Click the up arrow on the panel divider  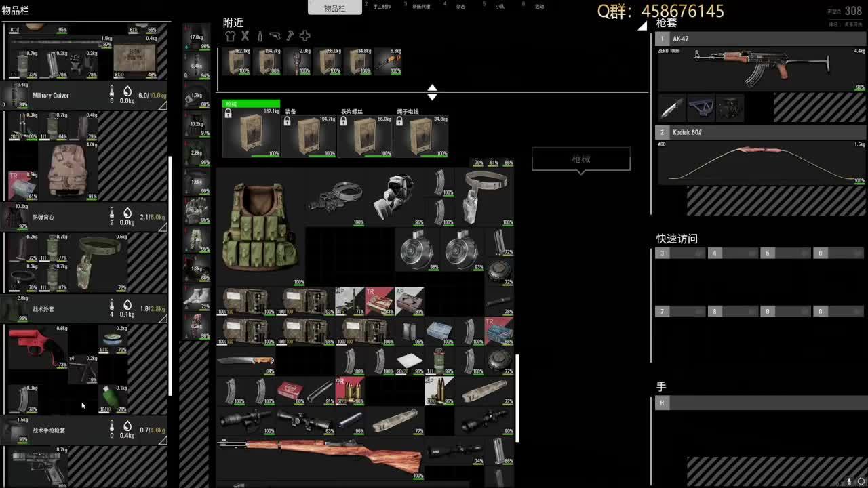pyautogui.click(x=432, y=88)
